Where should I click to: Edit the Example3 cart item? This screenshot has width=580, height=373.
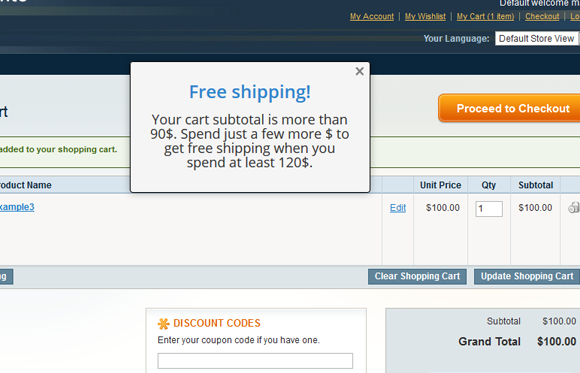[x=398, y=208]
